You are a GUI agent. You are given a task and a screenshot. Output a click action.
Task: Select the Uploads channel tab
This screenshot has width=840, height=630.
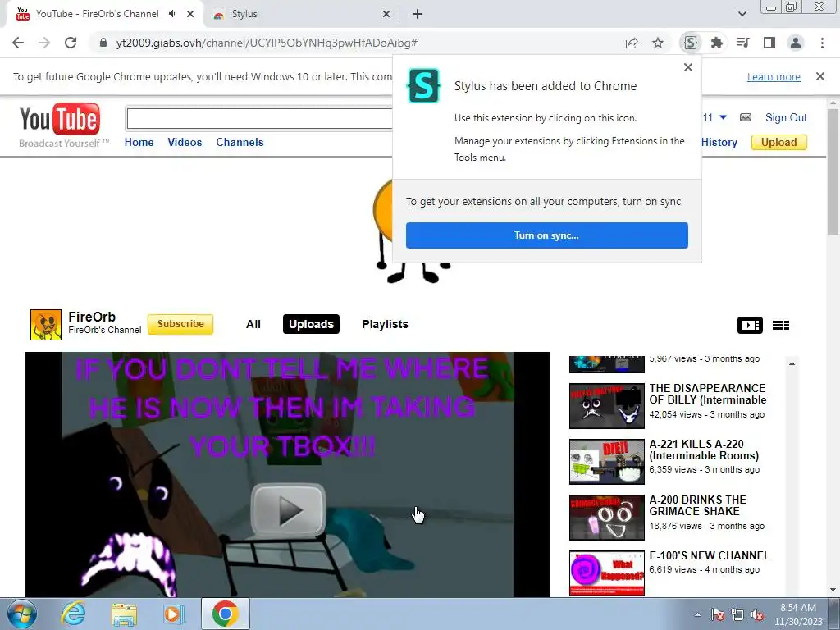[x=311, y=324]
